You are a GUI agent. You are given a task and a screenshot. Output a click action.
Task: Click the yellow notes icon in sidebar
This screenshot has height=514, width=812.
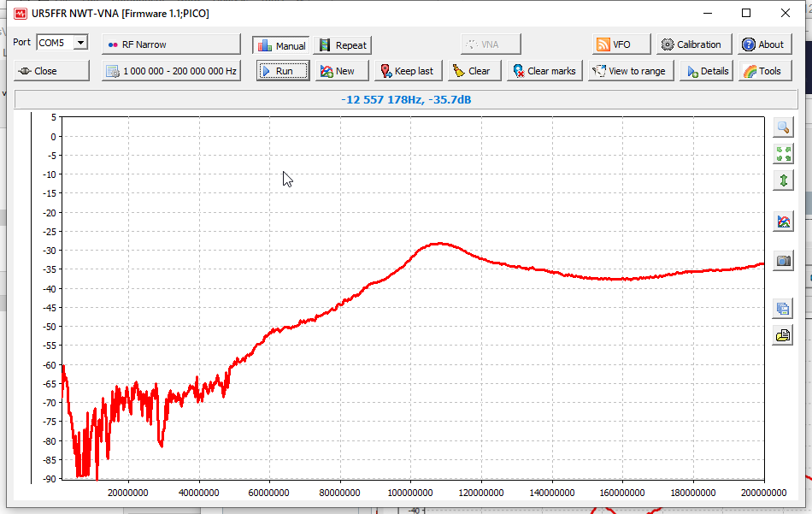point(783,335)
